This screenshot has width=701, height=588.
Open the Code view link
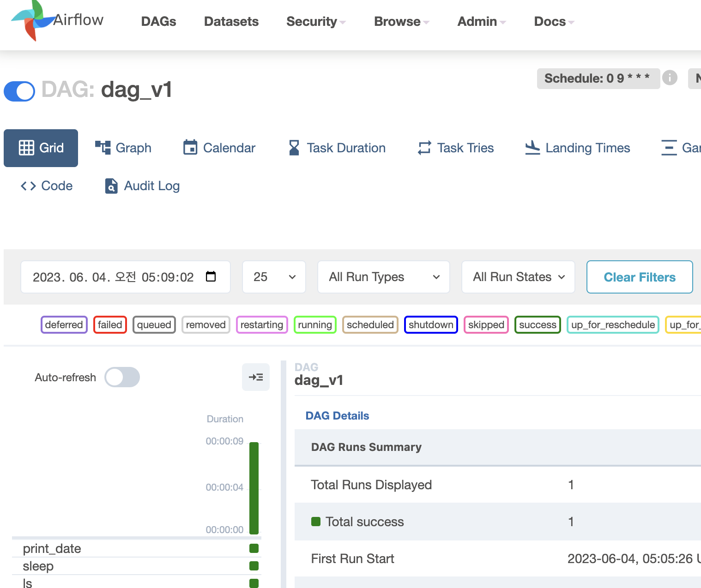(47, 186)
